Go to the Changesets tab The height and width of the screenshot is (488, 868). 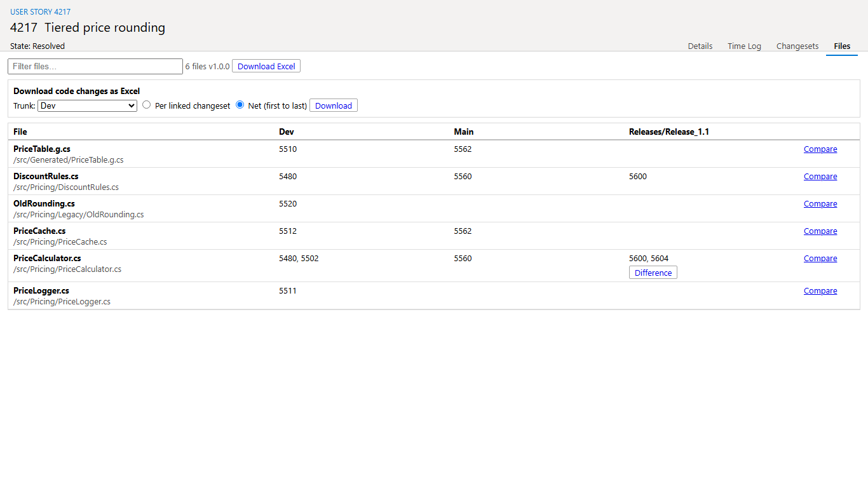click(x=797, y=46)
